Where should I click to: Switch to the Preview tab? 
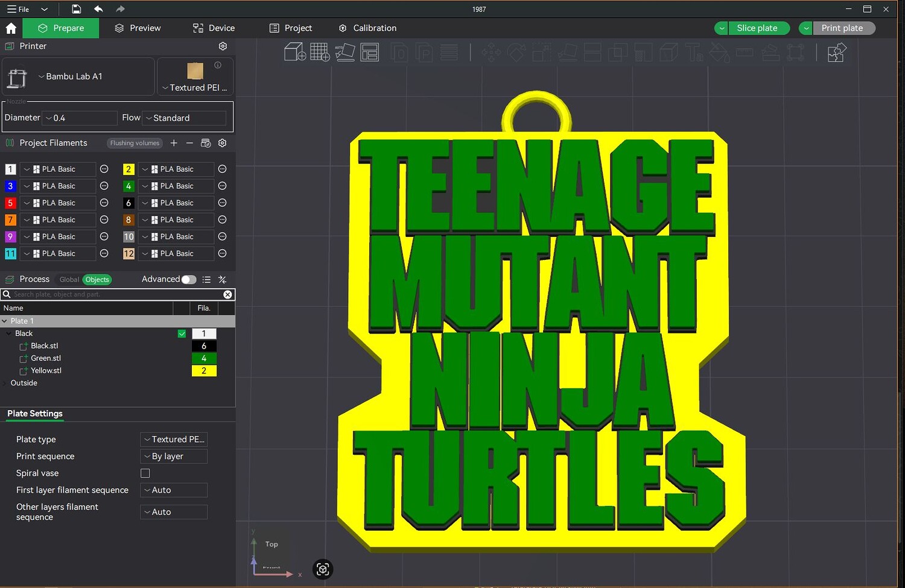click(x=138, y=28)
